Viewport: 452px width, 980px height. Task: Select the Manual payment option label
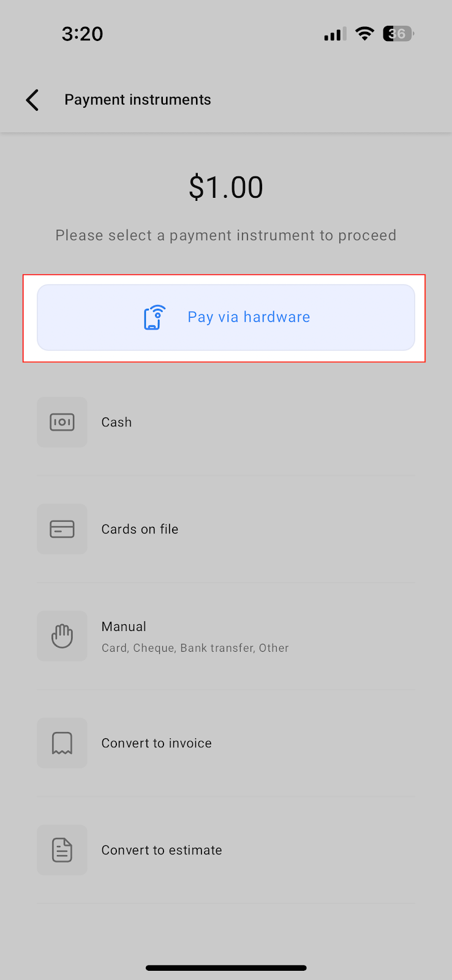tap(124, 627)
